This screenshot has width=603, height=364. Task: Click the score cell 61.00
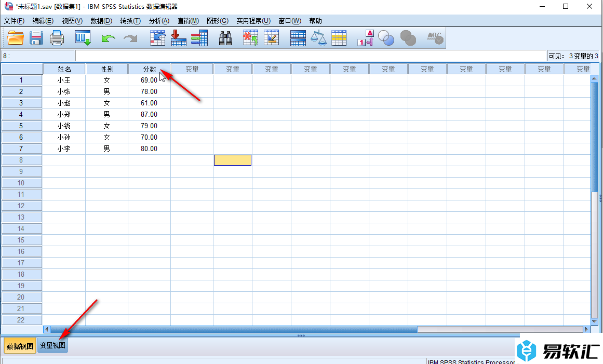149,103
